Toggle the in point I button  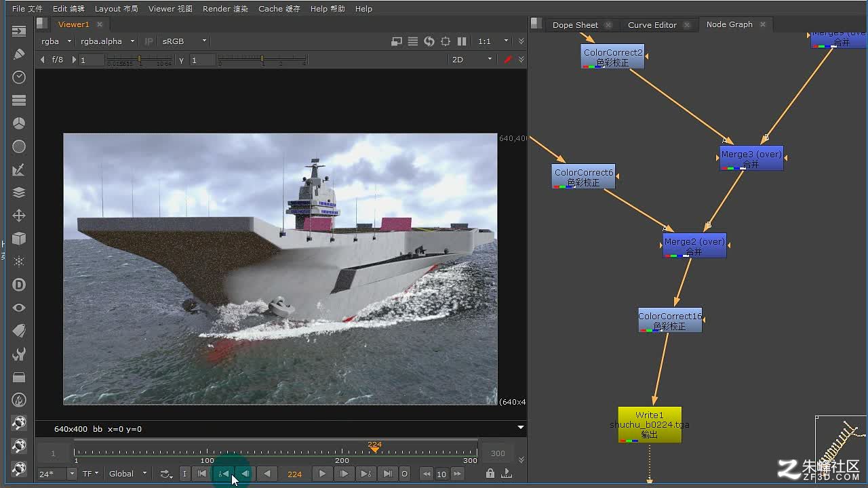[x=184, y=474]
